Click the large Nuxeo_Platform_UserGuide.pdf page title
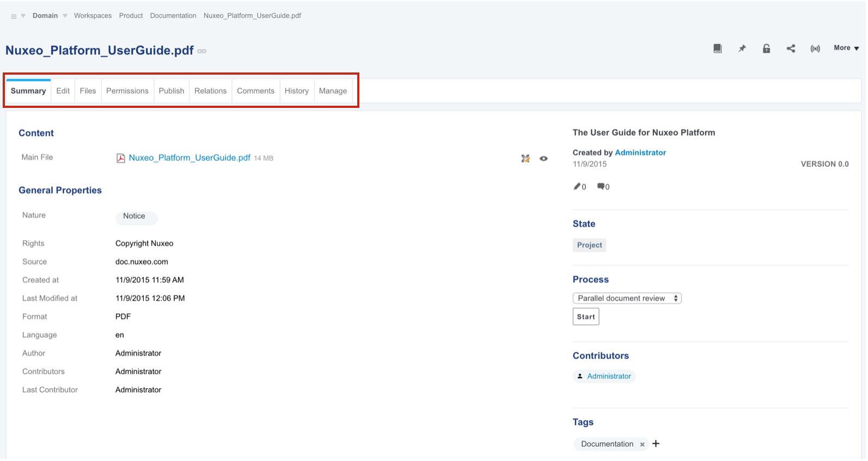The image size is (868, 461). [x=100, y=51]
